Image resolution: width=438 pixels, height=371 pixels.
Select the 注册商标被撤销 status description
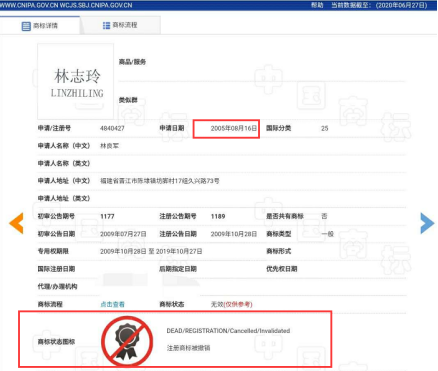coord(189,348)
